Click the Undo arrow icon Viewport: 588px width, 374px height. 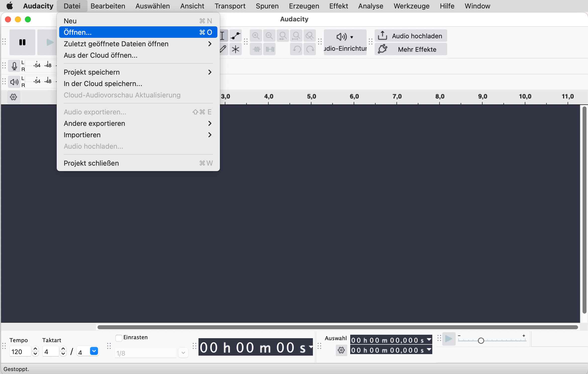click(296, 49)
